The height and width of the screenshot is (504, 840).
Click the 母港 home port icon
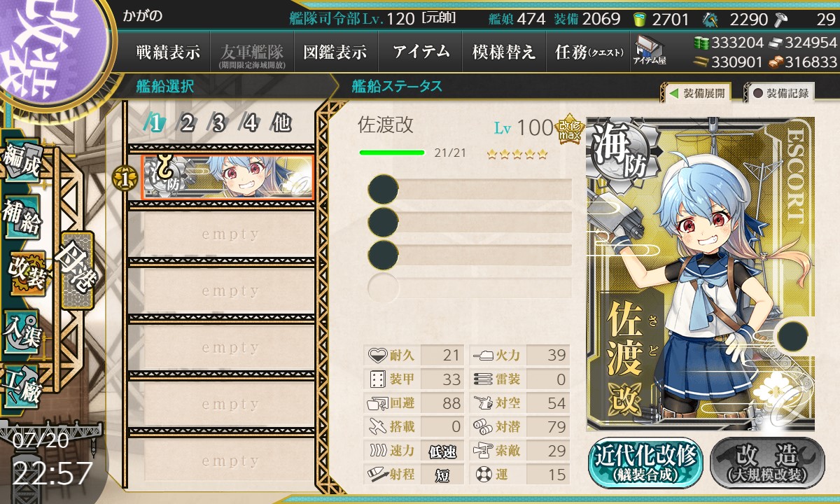point(76,269)
